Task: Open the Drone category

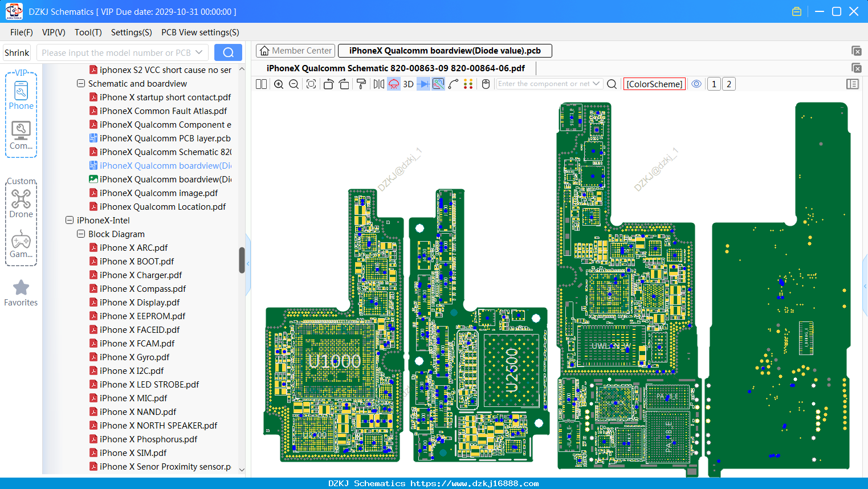Action: pyautogui.click(x=21, y=204)
